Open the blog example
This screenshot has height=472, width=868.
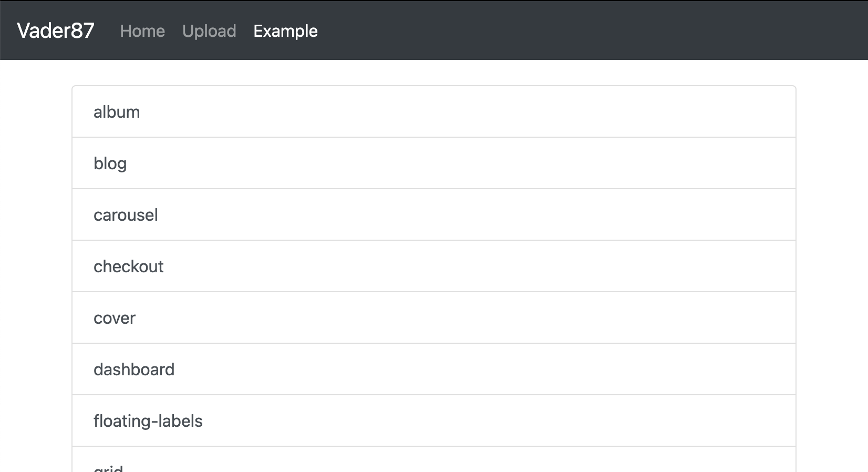click(x=434, y=163)
